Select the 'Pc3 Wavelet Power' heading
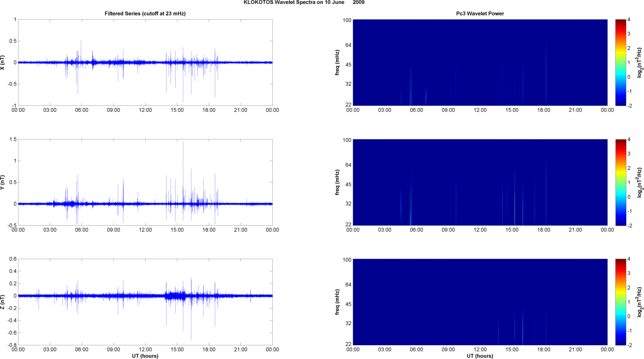Viewport: 644px width, 359px height. coord(480,13)
